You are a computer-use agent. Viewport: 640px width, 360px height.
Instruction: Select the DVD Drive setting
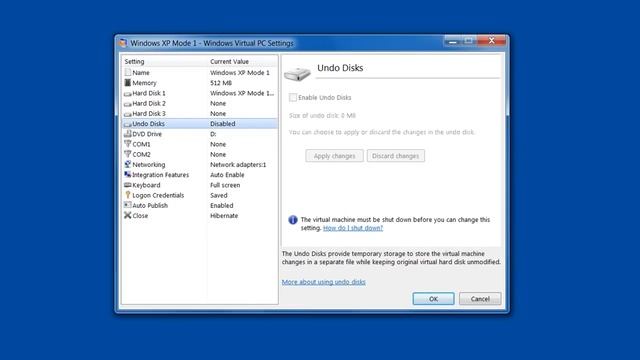200,134
